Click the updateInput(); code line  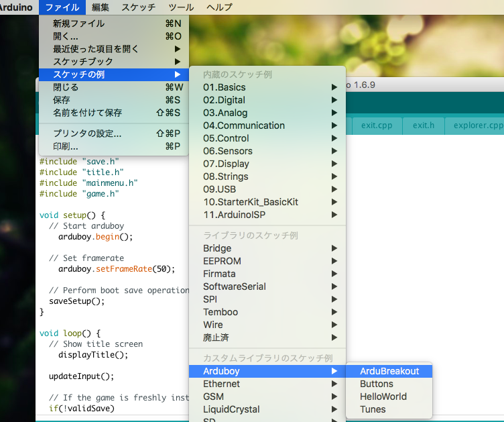click(81, 376)
